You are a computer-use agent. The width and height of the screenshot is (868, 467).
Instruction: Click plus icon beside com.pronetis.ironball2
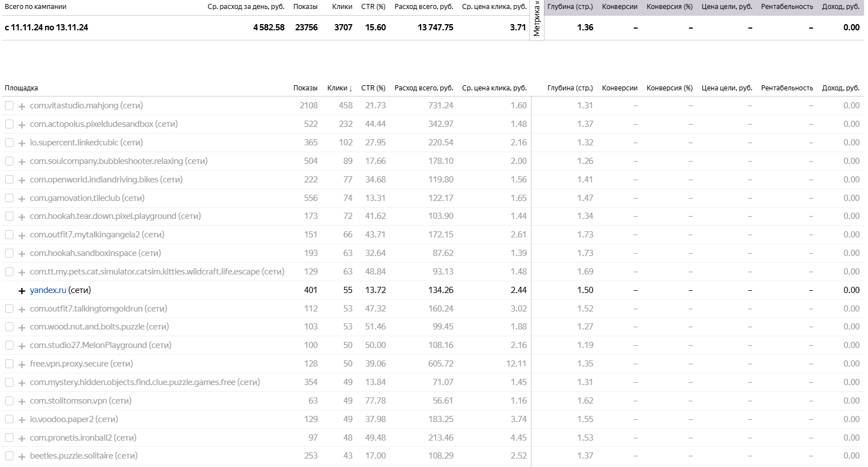click(22, 438)
